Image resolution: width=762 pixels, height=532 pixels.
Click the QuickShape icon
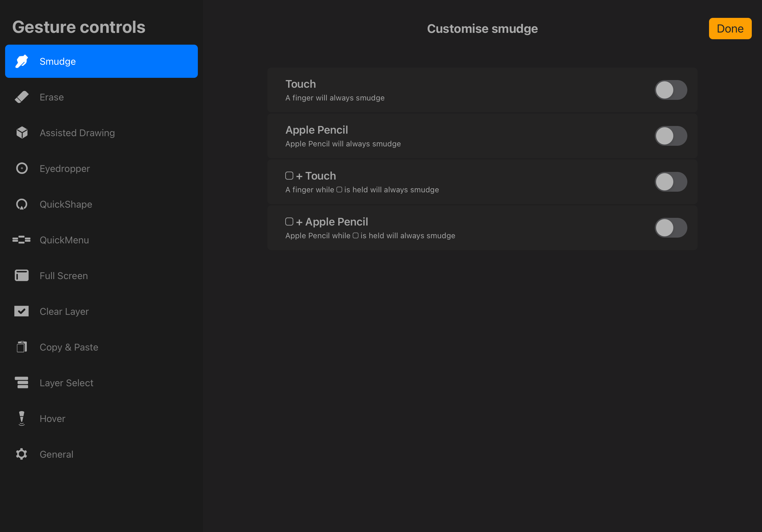(22, 204)
